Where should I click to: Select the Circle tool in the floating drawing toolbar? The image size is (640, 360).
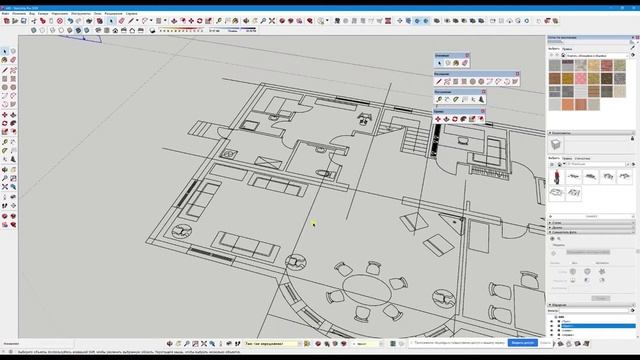point(473,82)
